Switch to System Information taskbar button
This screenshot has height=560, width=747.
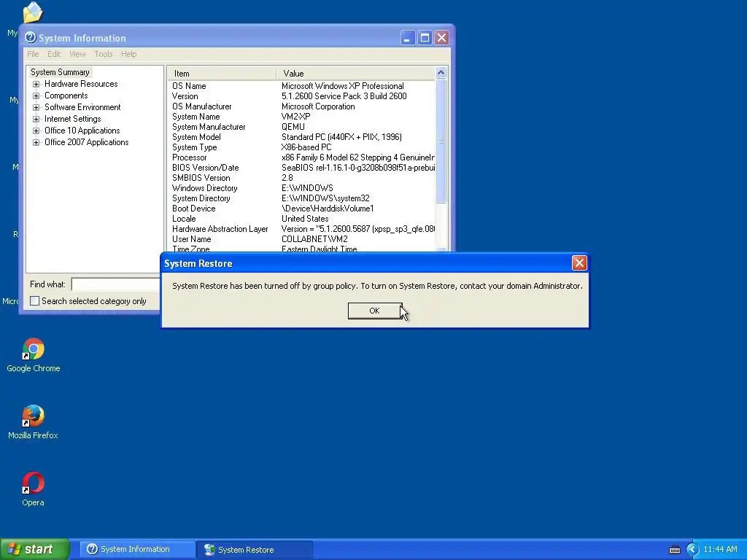136,550
